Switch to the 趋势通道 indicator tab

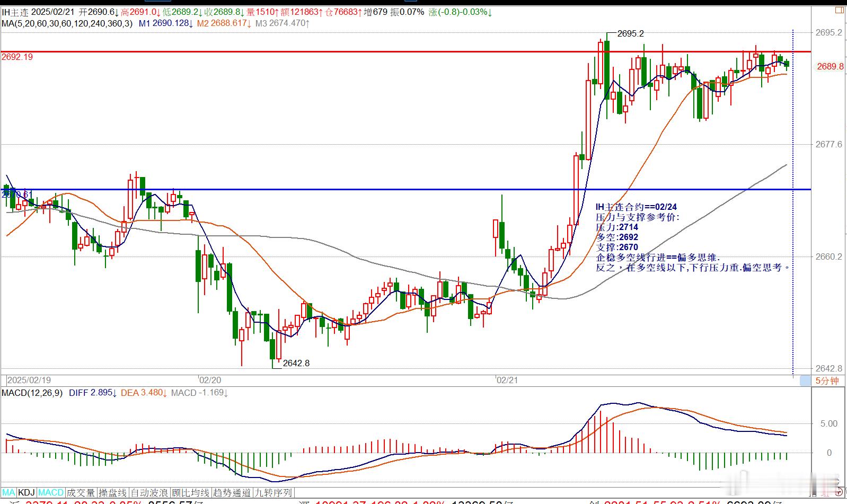tap(232, 493)
